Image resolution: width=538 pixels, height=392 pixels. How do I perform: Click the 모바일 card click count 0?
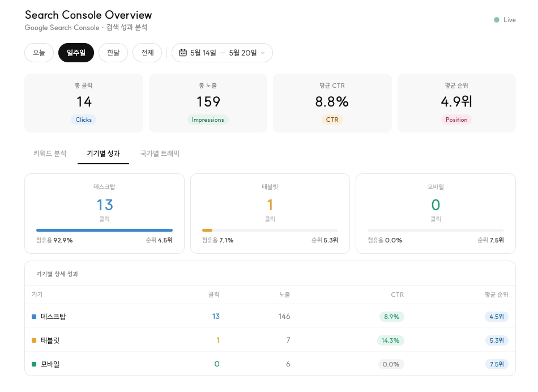[x=435, y=205]
